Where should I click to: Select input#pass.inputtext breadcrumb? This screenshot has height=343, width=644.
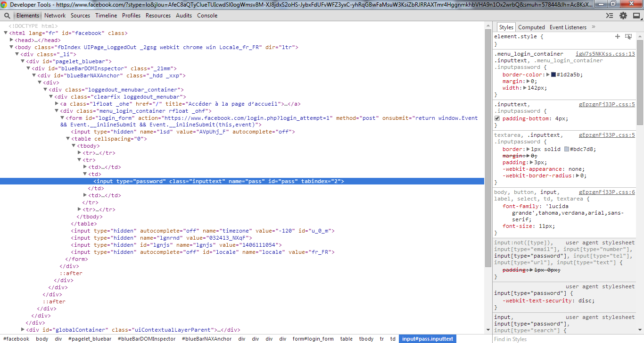pyautogui.click(x=428, y=339)
